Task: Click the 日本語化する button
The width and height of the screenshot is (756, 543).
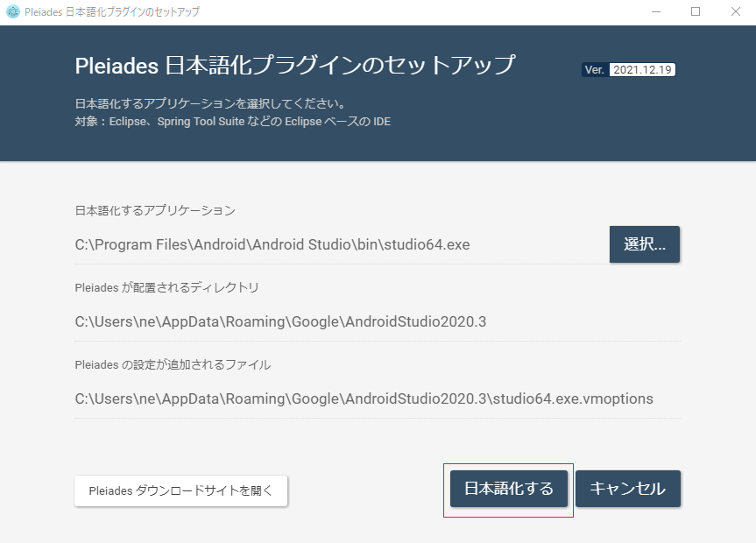Action: (x=509, y=489)
